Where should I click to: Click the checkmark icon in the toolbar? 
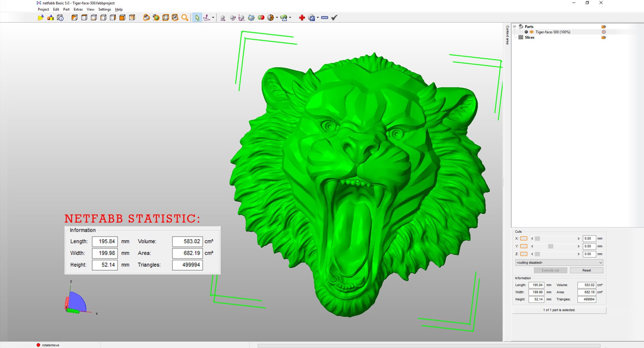pos(334,18)
